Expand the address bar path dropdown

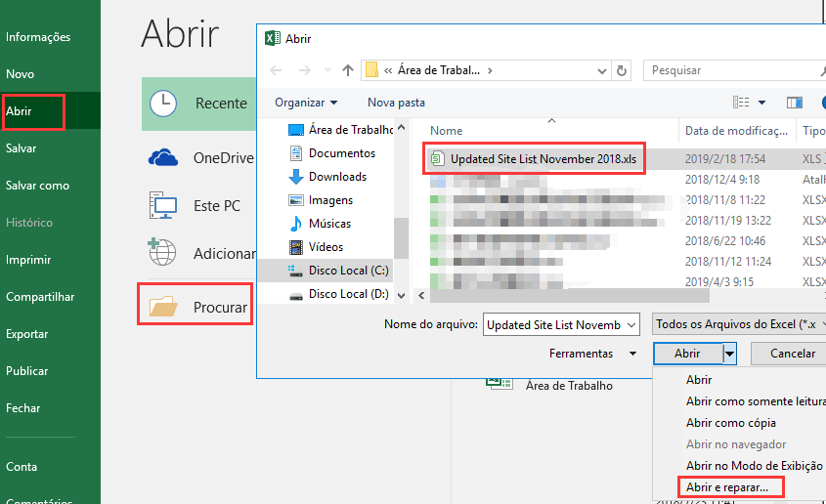pyautogui.click(x=601, y=71)
